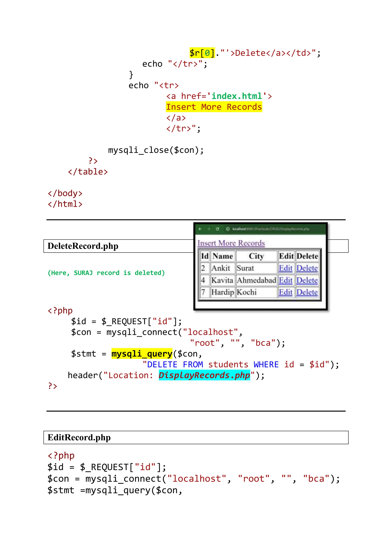Click Edit link for Hardip row
The height and width of the screenshot is (554, 392).
click(x=285, y=292)
